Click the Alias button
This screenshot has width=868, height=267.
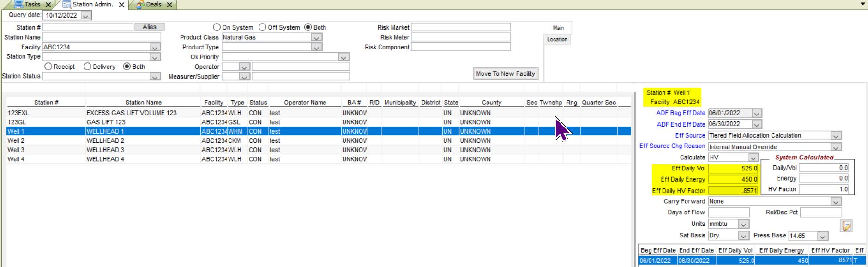(x=149, y=27)
